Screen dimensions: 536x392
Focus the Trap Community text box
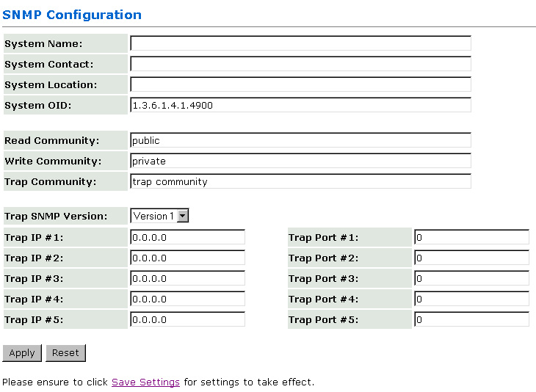[x=300, y=181]
